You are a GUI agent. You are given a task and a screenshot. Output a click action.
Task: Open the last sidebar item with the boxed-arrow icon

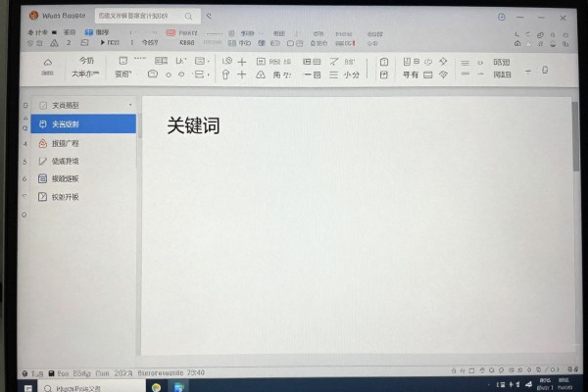(83, 197)
